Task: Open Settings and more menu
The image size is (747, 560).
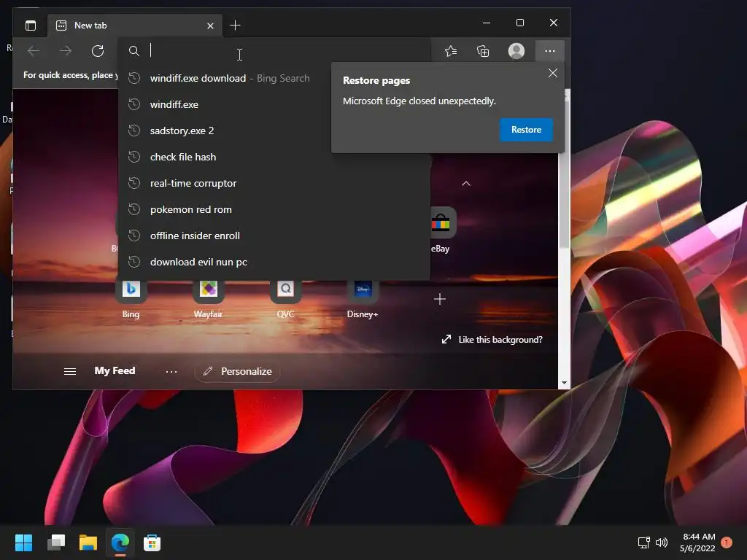Action: pos(550,51)
